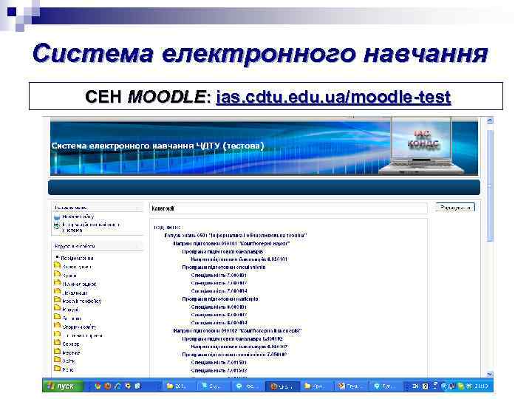Click the folder icon next to 'Модулі'
Viewport: 532px width, 399px height.
point(58,308)
